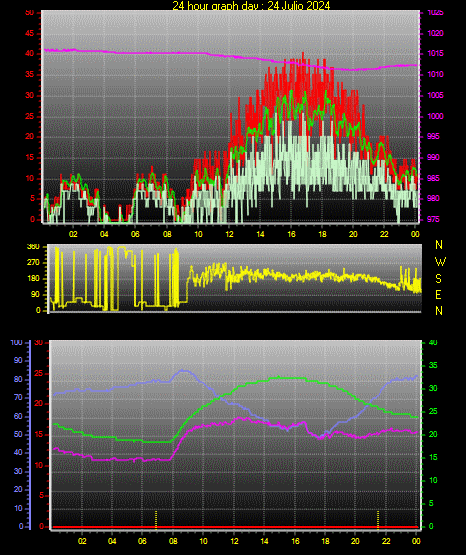This screenshot has width=466, height=555.
Task: Click the red wind gust peak near 17
Action: 303,54
